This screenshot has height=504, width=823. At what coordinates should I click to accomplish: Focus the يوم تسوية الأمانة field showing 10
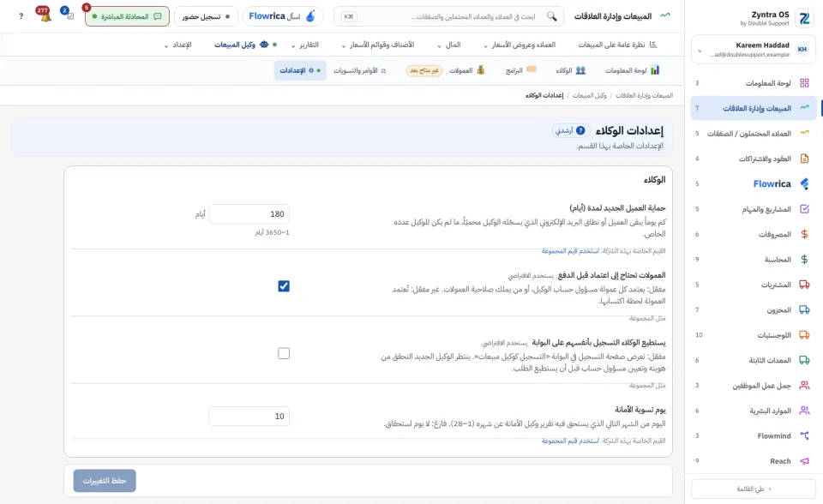click(249, 417)
